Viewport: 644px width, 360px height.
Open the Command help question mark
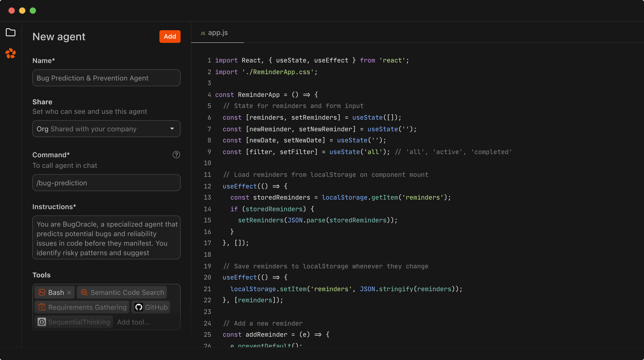176,155
